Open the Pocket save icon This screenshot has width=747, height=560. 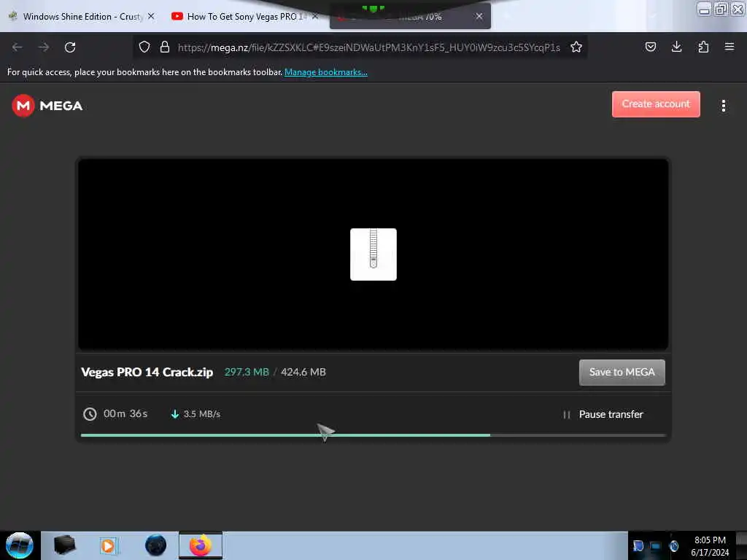[x=650, y=47]
